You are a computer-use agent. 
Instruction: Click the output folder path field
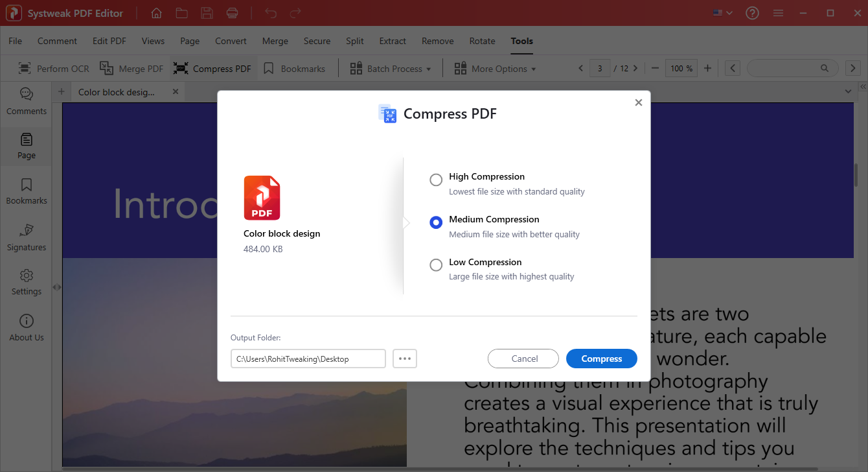point(308,358)
